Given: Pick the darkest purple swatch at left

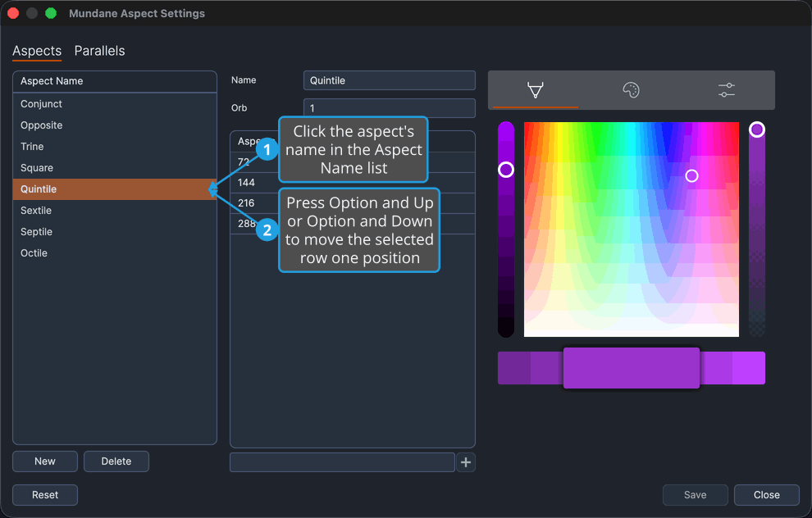Looking at the screenshot, I should (514, 368).
